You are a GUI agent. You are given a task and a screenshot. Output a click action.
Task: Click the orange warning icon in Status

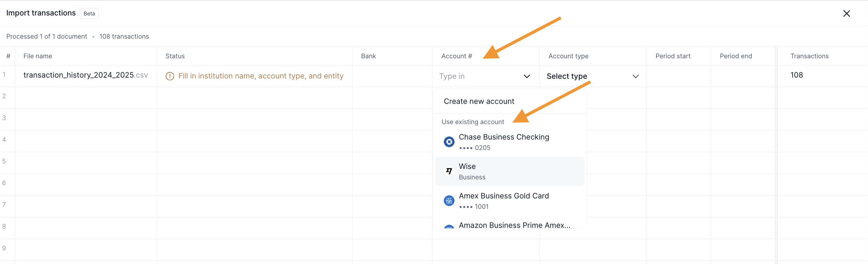(170, 76)
